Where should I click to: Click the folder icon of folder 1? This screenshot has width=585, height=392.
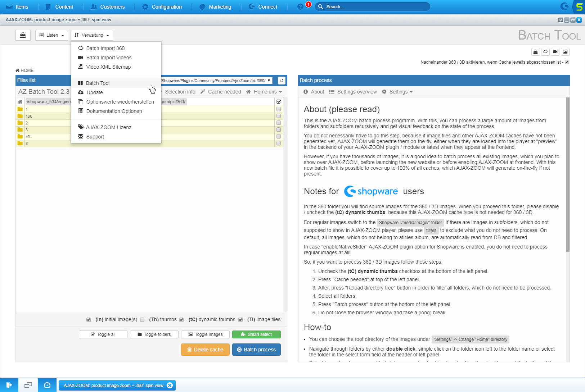pyautogui.click(x=20, y=109)
